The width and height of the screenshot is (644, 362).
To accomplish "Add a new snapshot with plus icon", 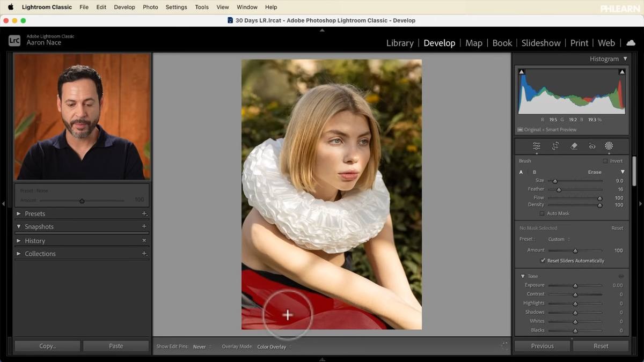I will pyautogui.click(x=144, y=226).
